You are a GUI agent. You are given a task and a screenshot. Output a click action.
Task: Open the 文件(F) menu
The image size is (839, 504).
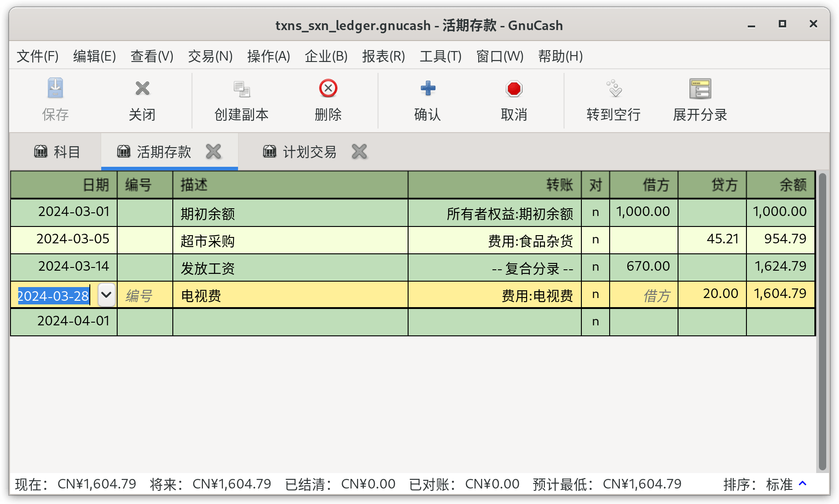click(x=37, y=56)
